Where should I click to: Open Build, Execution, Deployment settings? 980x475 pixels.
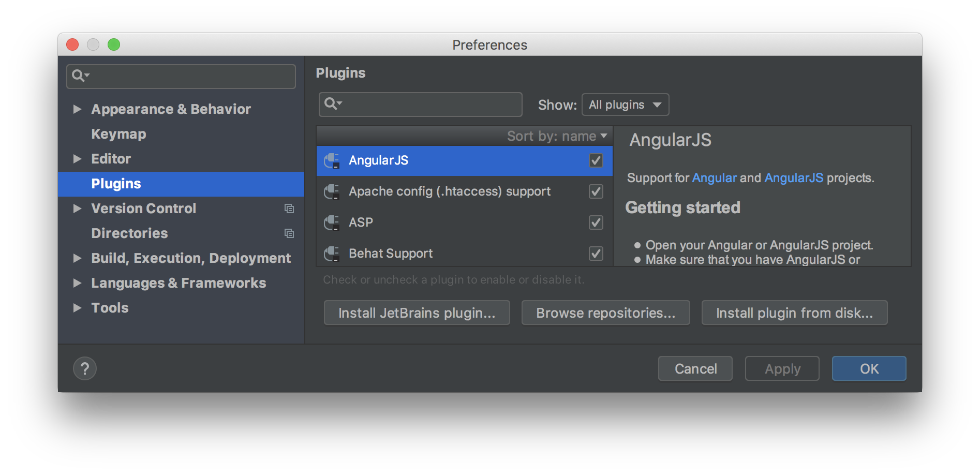click(x=191, y=258)
